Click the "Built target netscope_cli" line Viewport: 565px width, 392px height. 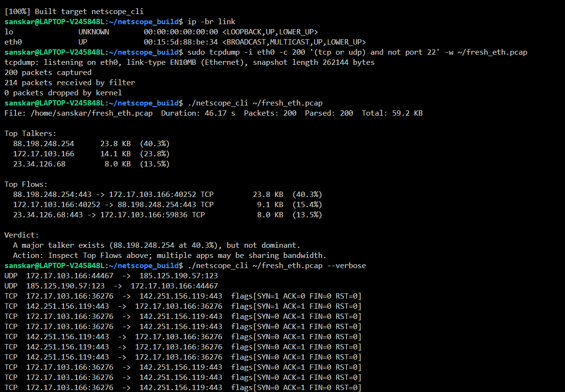pyautogui.click(x=74, y=11)
